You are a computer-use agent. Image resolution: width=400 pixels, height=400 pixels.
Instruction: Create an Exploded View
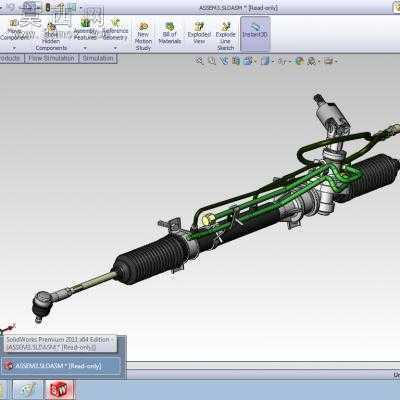tap(199, 33)
